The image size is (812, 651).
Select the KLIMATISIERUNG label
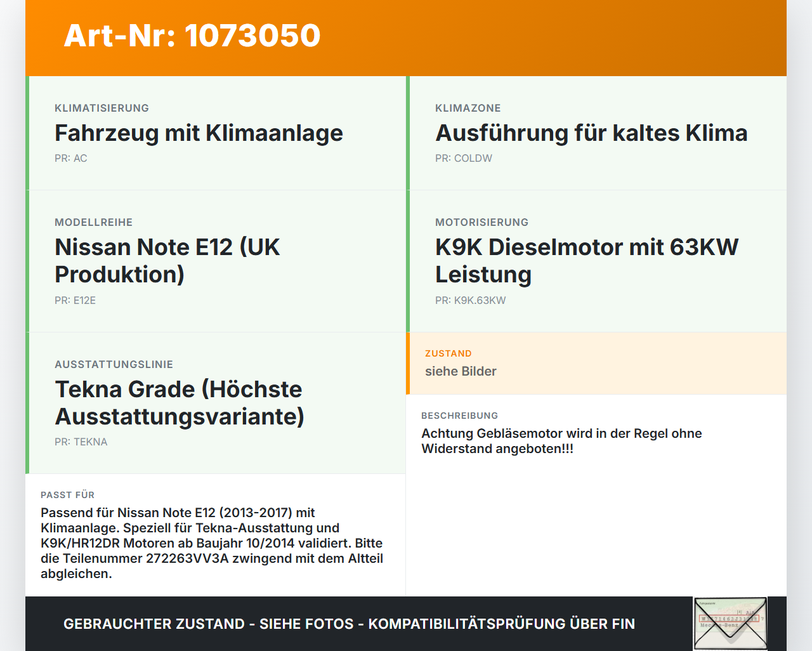click(101, 108)
